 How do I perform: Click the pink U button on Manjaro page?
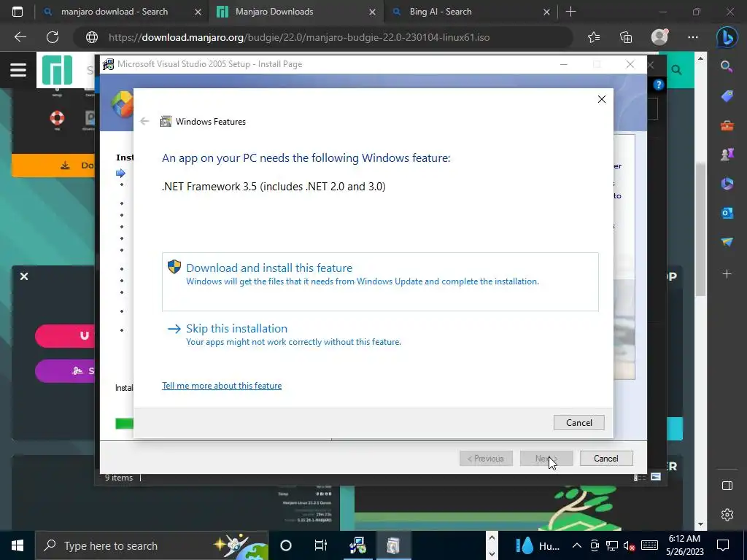65,335
